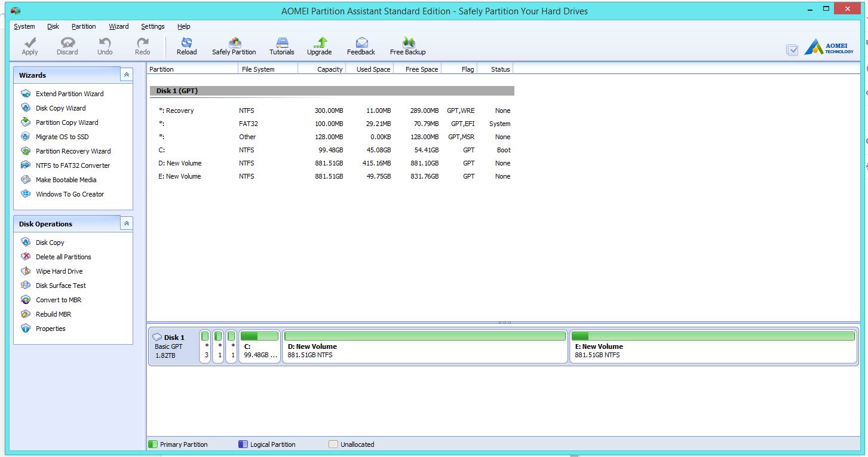Sort the list by Used Space column
Viewport: 868px width, 457px height.
coord(369,69)
